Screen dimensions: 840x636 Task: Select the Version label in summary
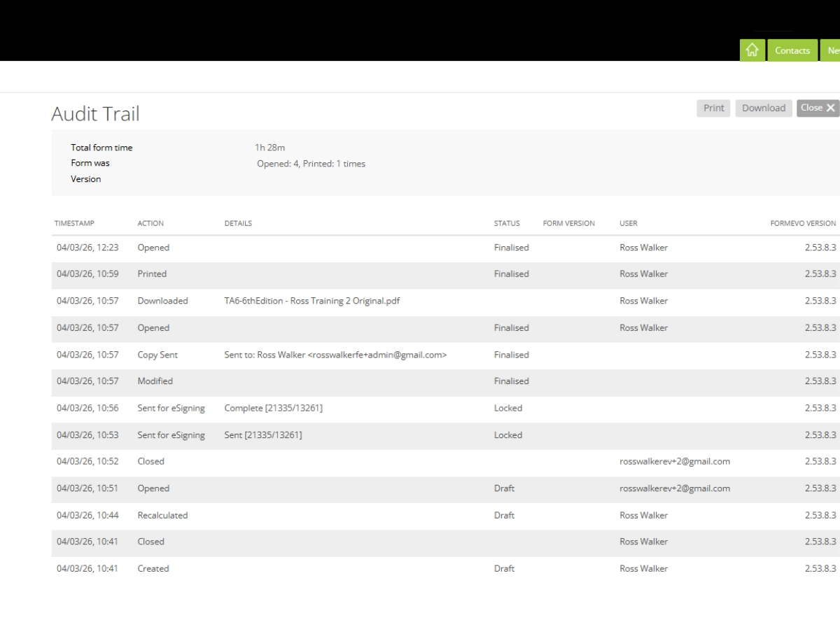coord(86,179)
